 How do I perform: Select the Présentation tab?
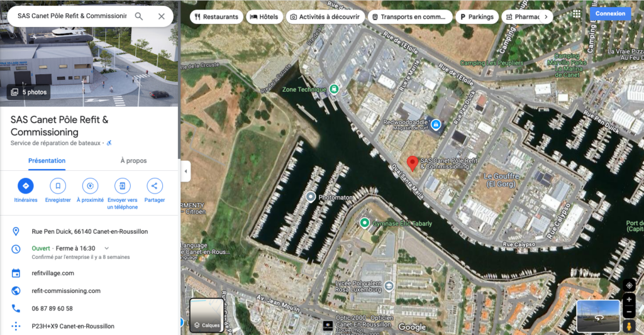47,160
